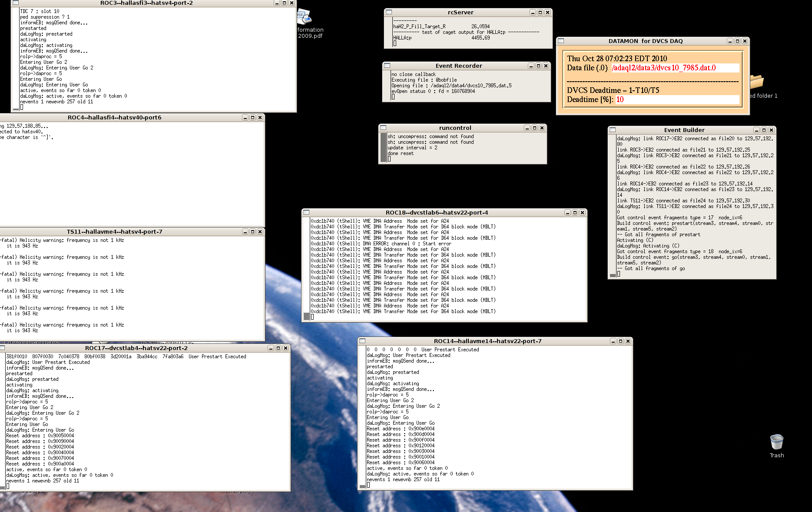Maximize the ROC3 hallasfi3 terminal
The width and height of the screenshot is (812, 512).
coord(284,3)
